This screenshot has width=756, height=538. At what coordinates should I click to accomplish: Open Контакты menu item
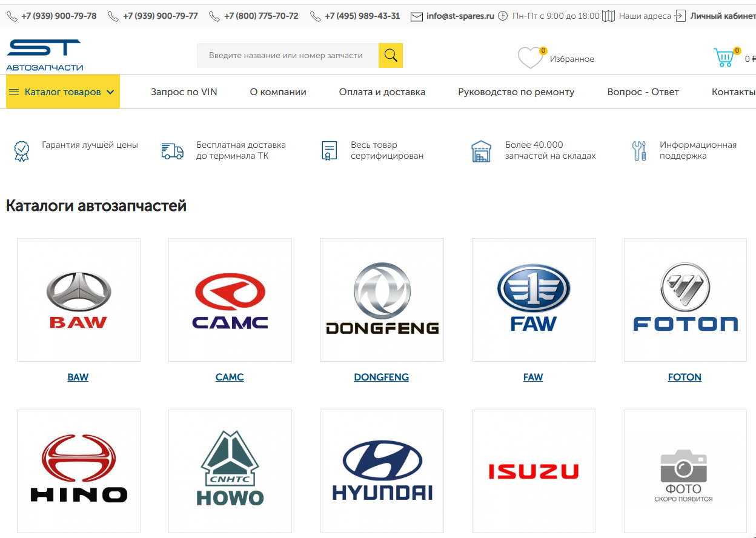[x=734, y=92]
